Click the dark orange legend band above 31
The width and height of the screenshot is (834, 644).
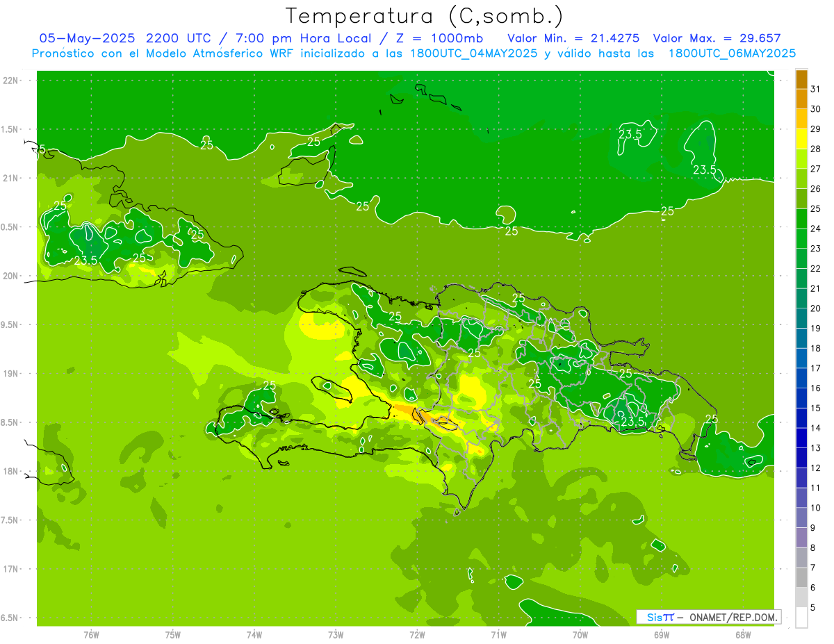(801, 79)
